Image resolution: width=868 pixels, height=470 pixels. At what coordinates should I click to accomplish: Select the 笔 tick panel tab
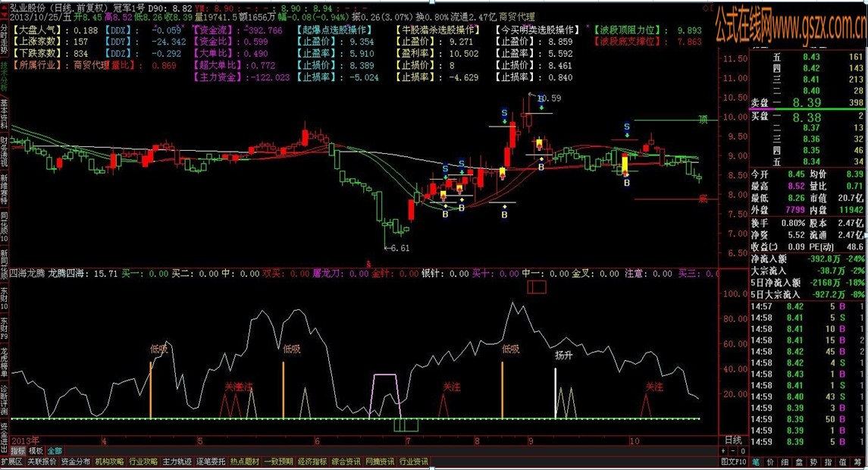pyautogui.click(x=756, y=462)
